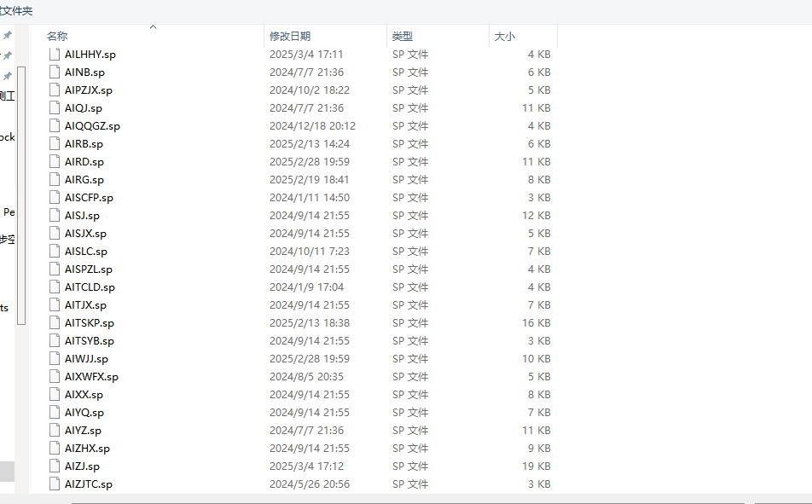Image resolution: width=812 pixels, height=504 pixels.
Task: Click date 2024/1/11 14:50
Action: point(309,197)
